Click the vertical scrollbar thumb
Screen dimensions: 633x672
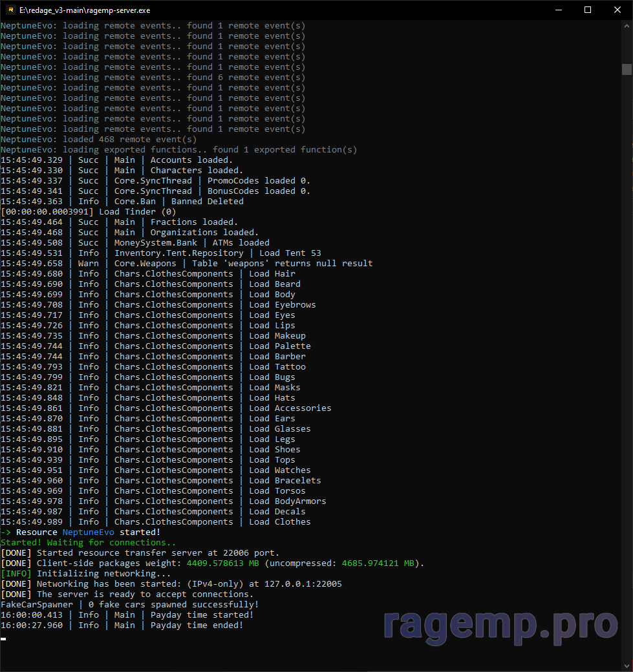pos(627,69)
